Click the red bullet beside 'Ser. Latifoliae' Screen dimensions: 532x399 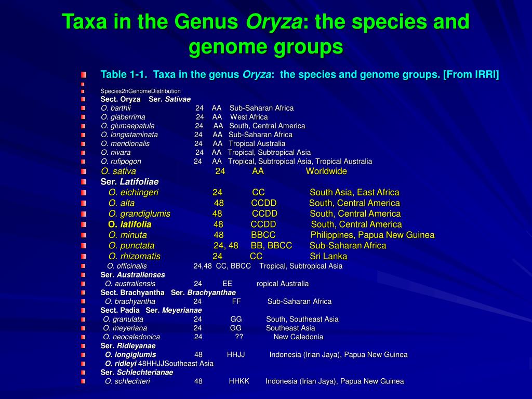coord(84,182)
